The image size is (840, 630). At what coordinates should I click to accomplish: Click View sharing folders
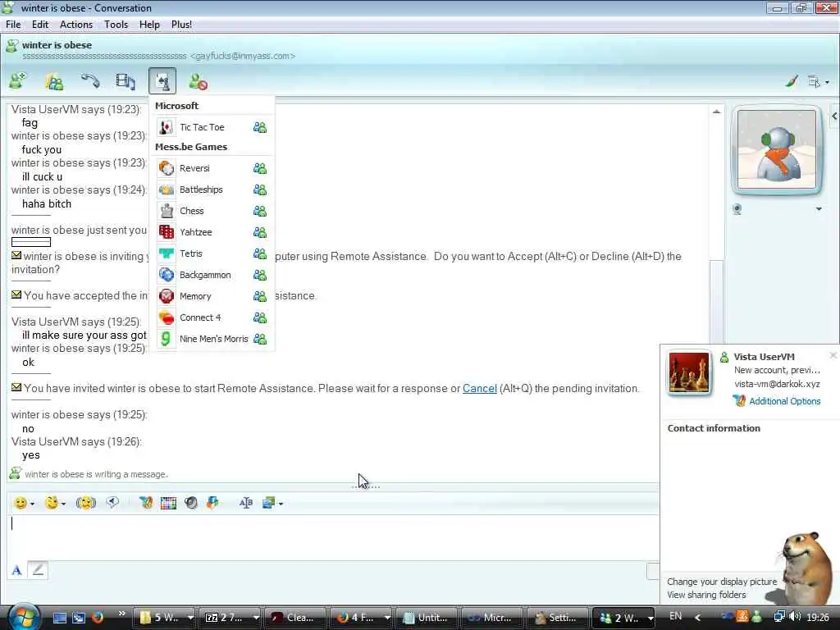(x=706, y=595)
